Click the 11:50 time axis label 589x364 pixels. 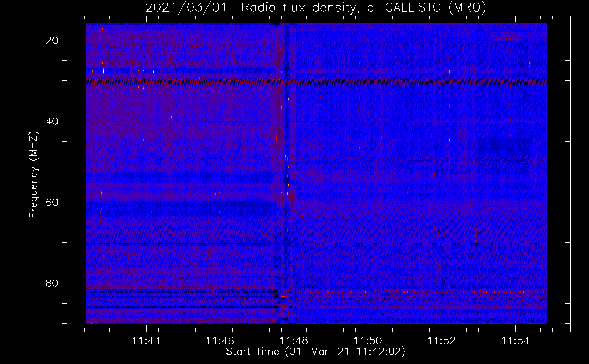click(x=368, y=341)
